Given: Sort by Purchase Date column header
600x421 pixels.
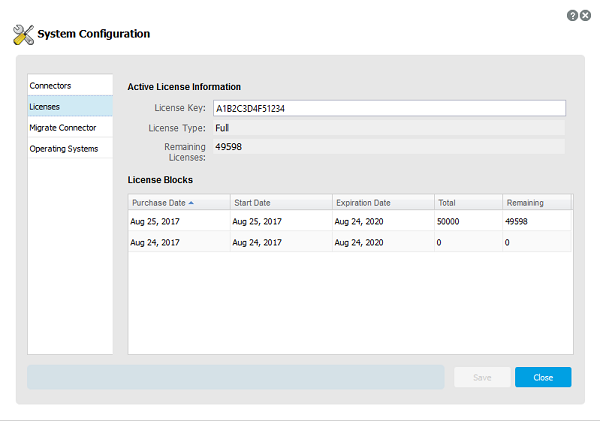Looking at the screenshot, I should click(x=178, y=202).
